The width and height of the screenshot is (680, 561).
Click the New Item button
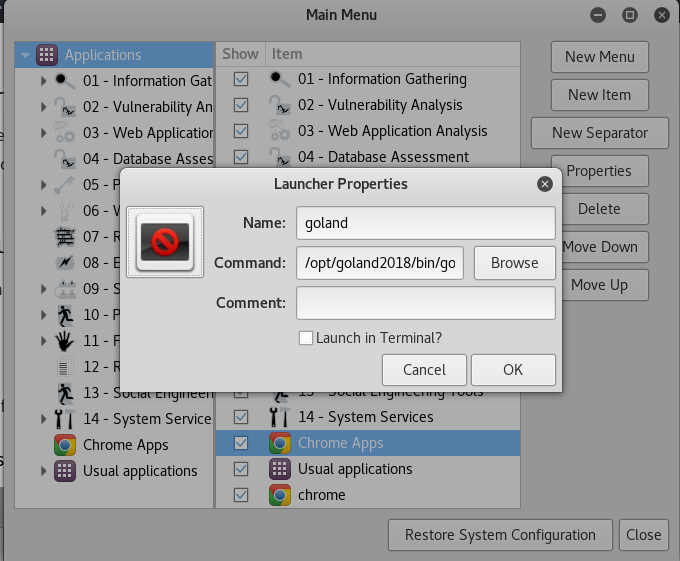click(x=600, y=95)
